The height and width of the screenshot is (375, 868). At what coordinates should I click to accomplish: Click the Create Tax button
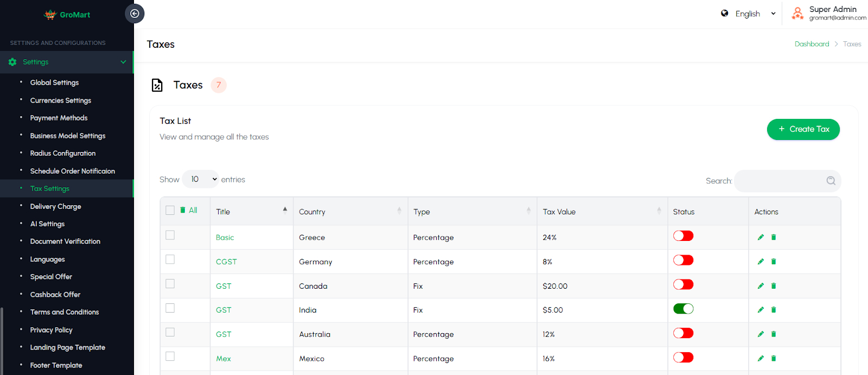[x=803, y=129]
